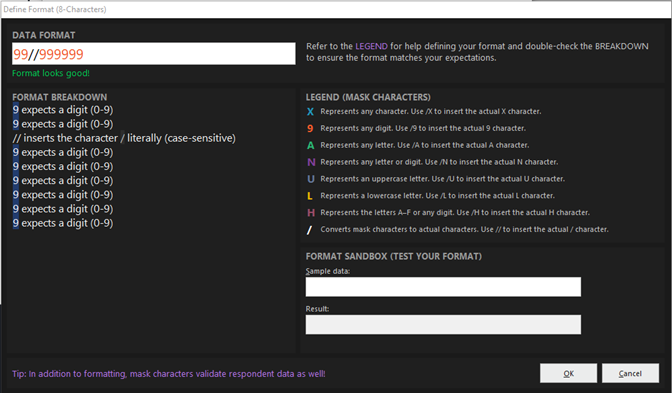Click 'Converts mask characters' legend text
The image size is (672, 393).
pos(465,229)
